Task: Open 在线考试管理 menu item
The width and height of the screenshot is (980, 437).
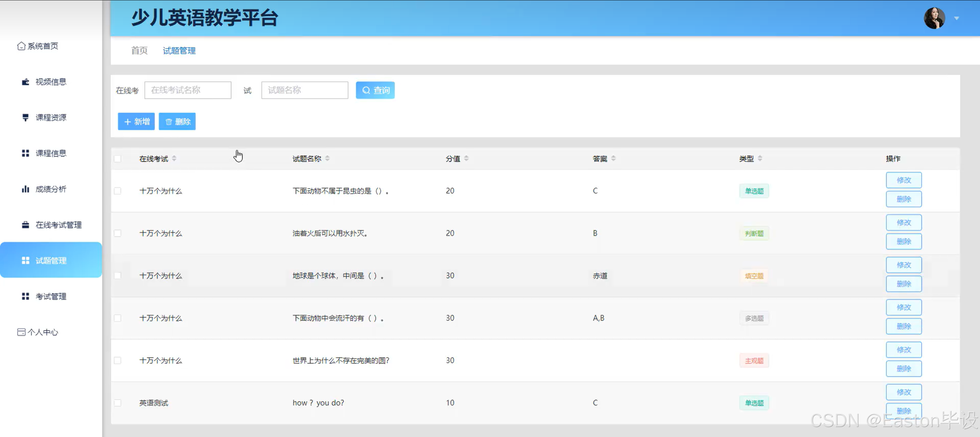Action: 51,225
